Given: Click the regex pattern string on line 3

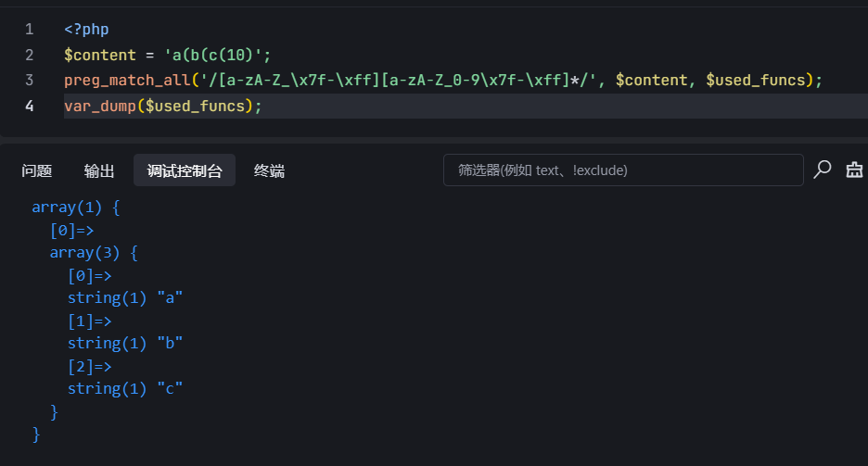Looking at the screenshot, I should 398,81.
